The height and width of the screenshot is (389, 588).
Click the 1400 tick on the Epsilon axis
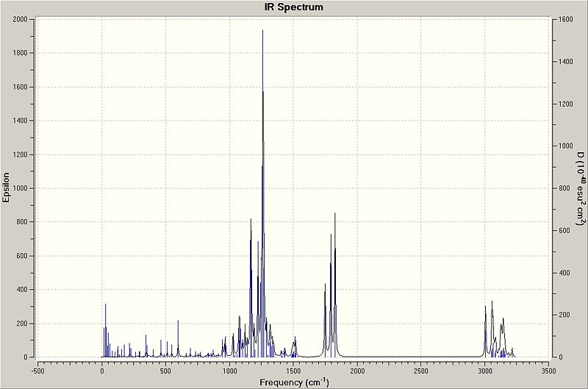(x=21, y=121)
